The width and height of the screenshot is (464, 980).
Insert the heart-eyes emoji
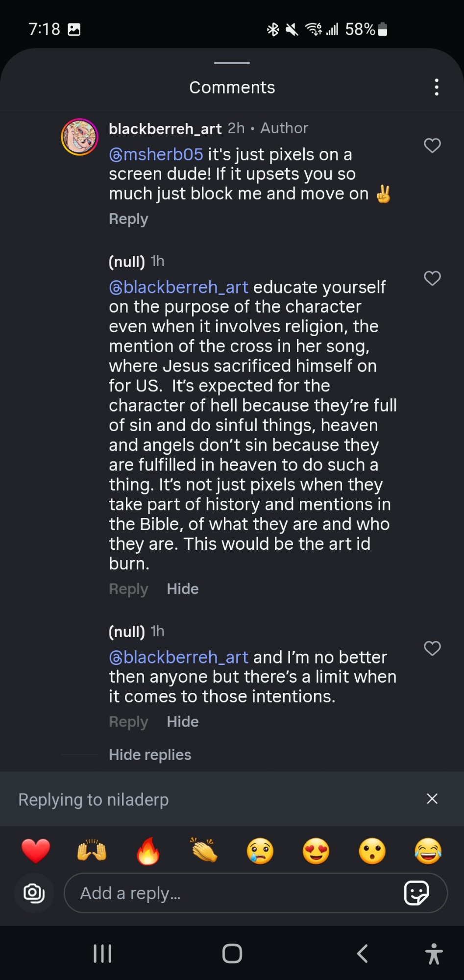tap(316, 851)
